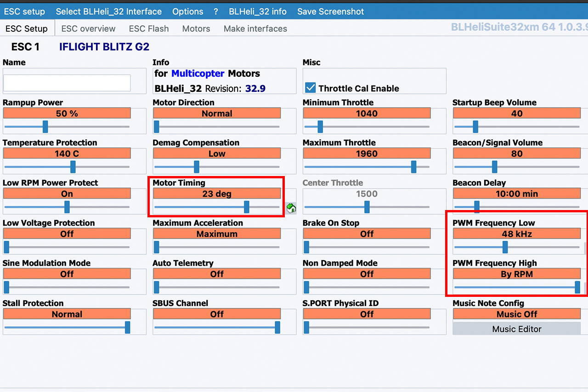Click the Demag Compensation Low value
The height and width of the screenshot is (392, 588).
click(x=217, y=153)
